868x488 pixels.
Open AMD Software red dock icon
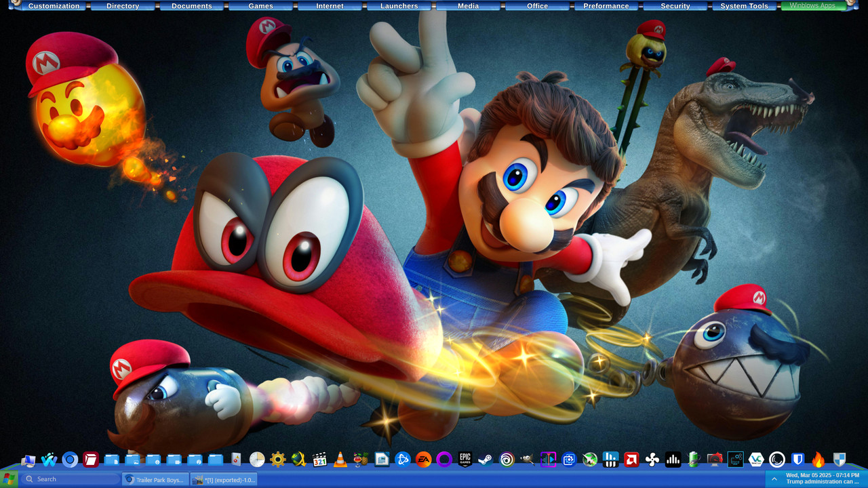click(631, 460)
